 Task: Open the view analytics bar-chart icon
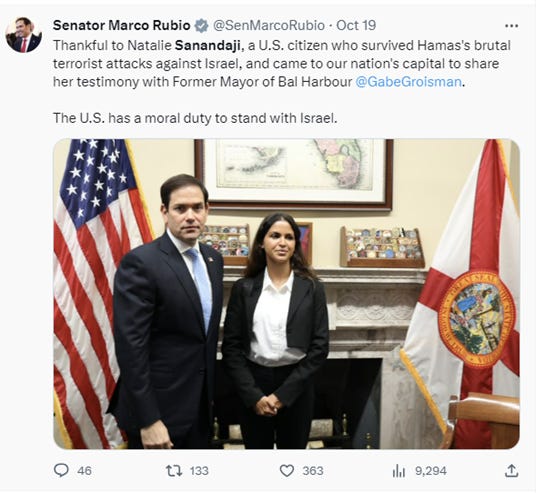click(399, 471)
